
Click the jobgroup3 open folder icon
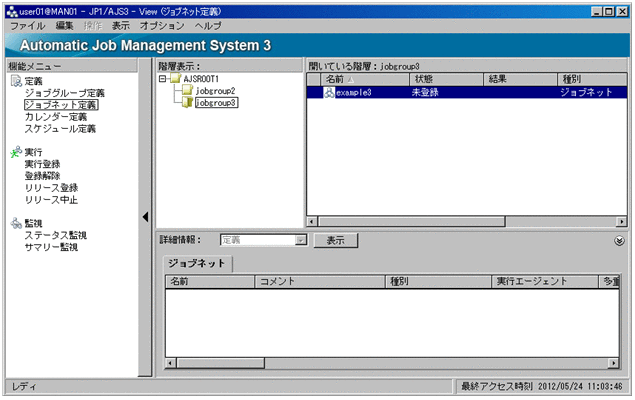[x=187, y=102]
